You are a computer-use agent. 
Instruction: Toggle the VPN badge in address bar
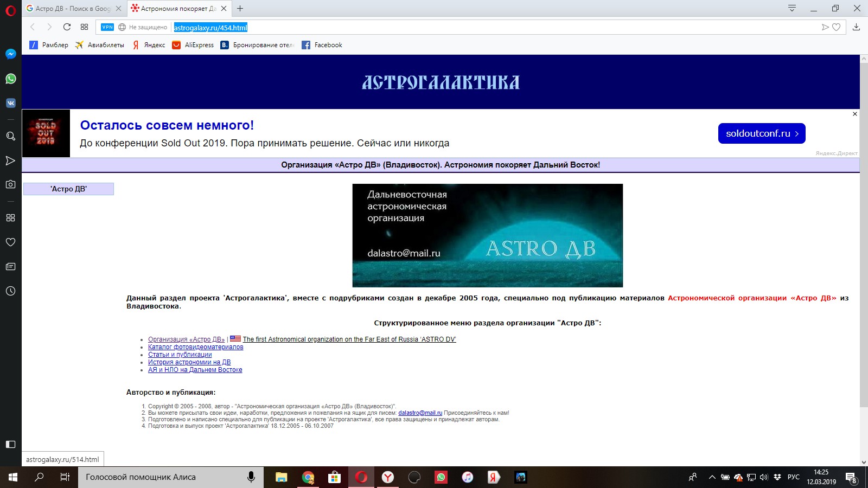[x=107, y=27]
